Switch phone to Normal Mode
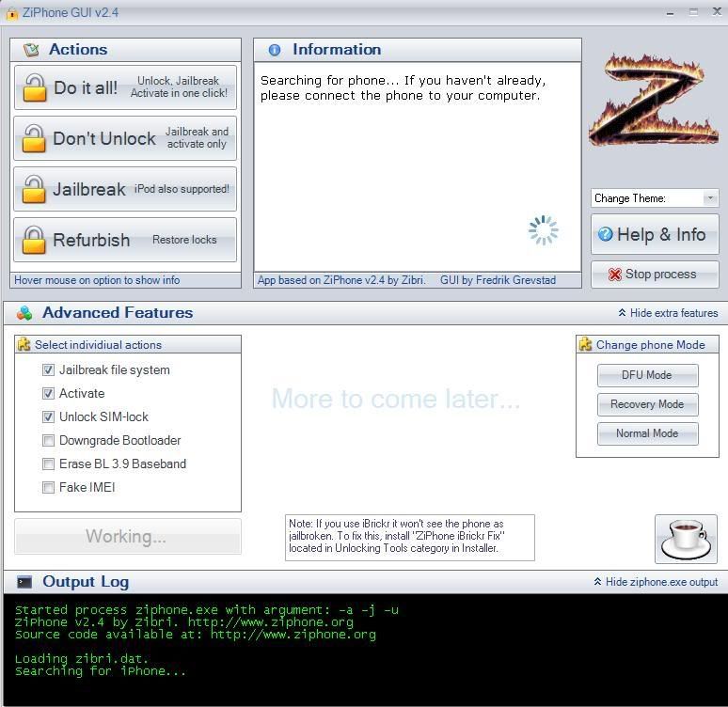The width and height of the screenshot is (728, 707). (647, 433)
